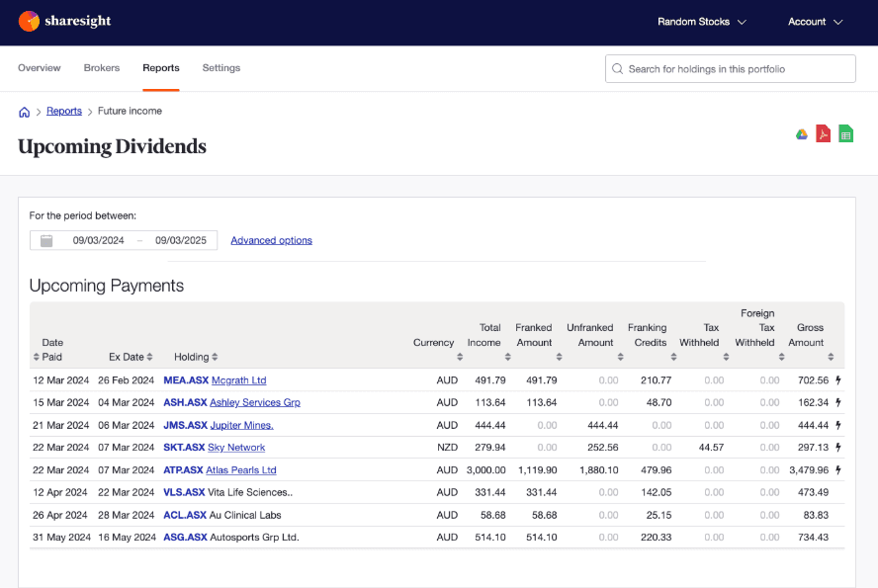Sort by Currency column
878x588 pixels.
point(460,357)
